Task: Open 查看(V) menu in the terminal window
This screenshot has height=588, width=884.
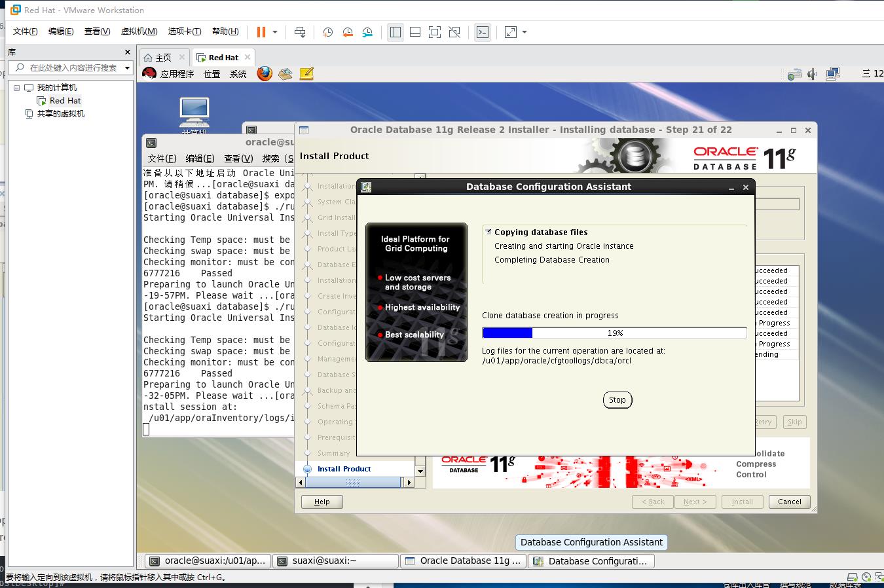Action: pyautogui.click(x=238, y=158)
